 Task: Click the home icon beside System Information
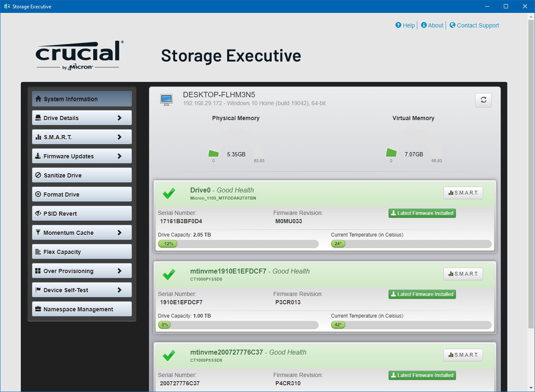(x=38, y=99)
